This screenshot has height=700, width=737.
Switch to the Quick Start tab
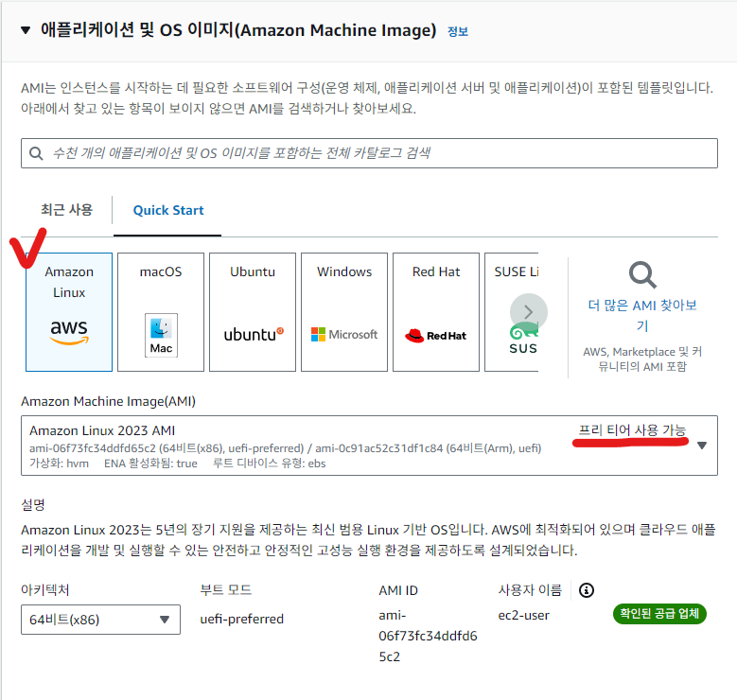(168, 210)
